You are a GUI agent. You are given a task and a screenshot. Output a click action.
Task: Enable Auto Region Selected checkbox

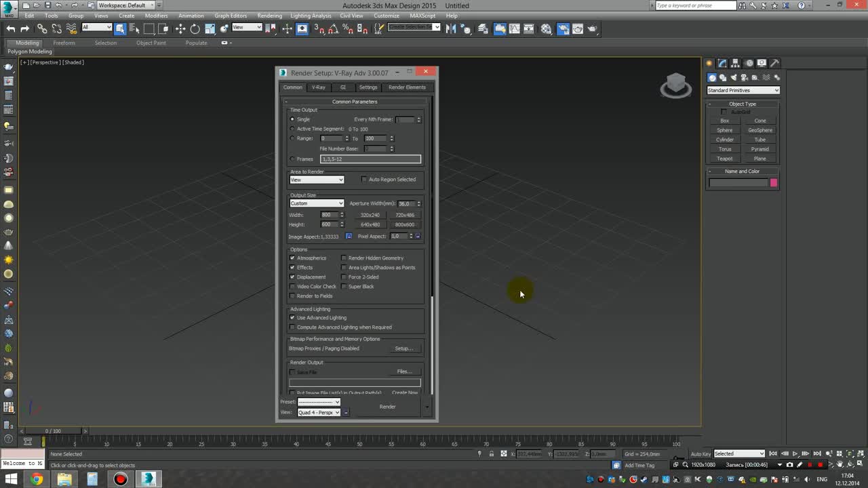[x=364, y=180]
